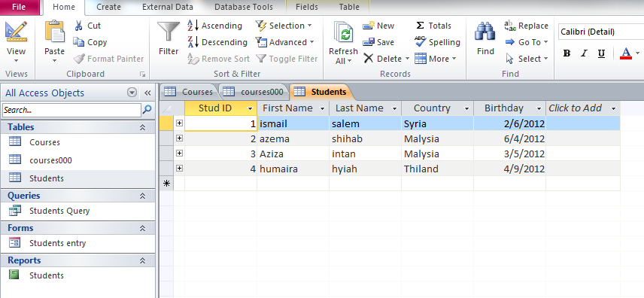The image size is (644, 298).
Task: Open the First Name column filter dropdown
Action: [x=323, y=108]
